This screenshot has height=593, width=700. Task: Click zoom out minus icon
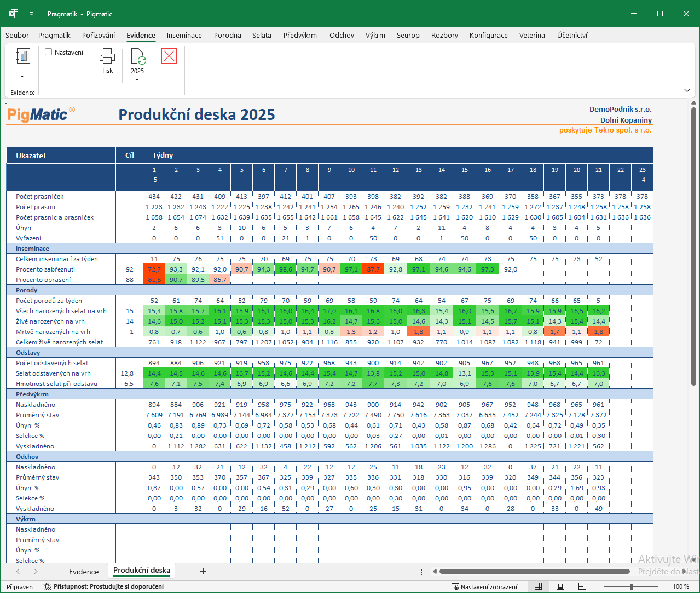click(599, 586)
